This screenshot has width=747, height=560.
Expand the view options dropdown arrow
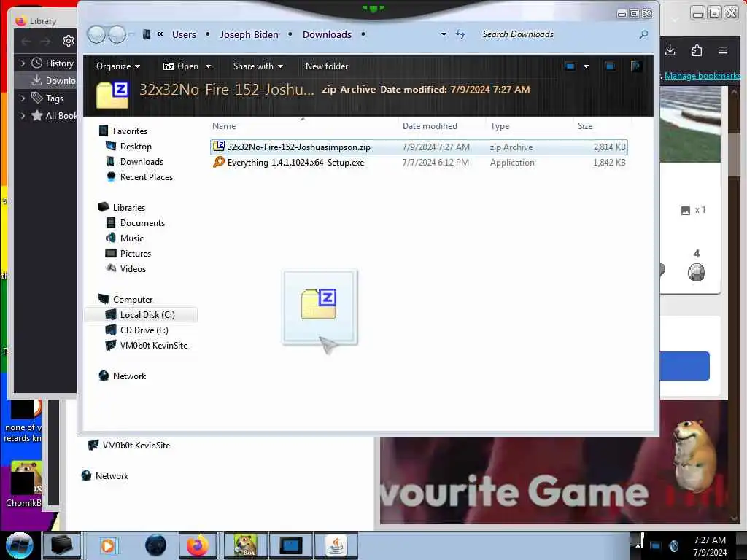pyautogui.click(x=586, y=66)
